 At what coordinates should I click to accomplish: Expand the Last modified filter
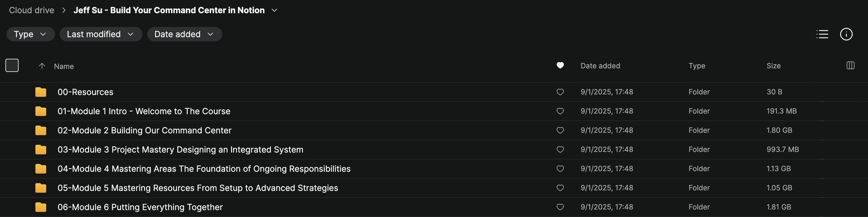click(x=100, y=34)
